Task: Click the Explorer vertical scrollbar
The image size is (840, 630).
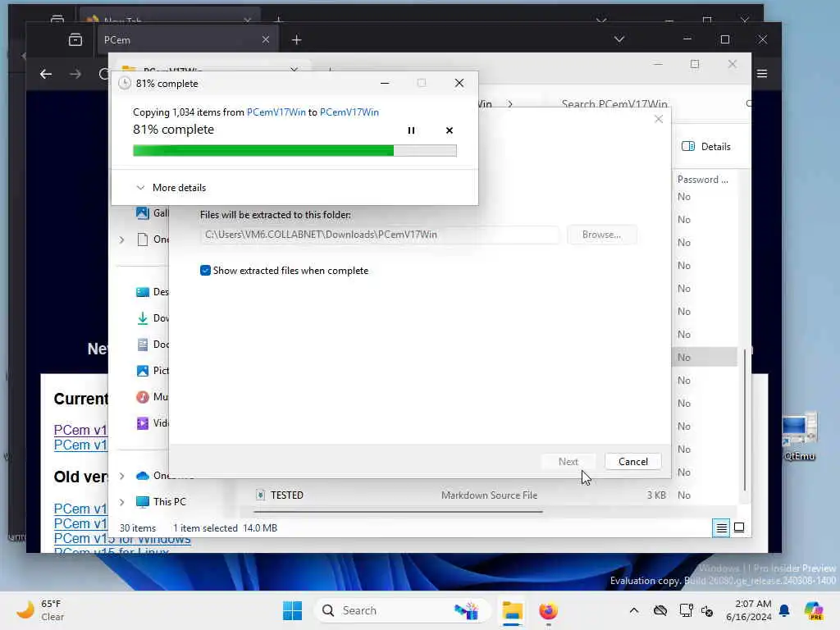Action: point(744,419)
